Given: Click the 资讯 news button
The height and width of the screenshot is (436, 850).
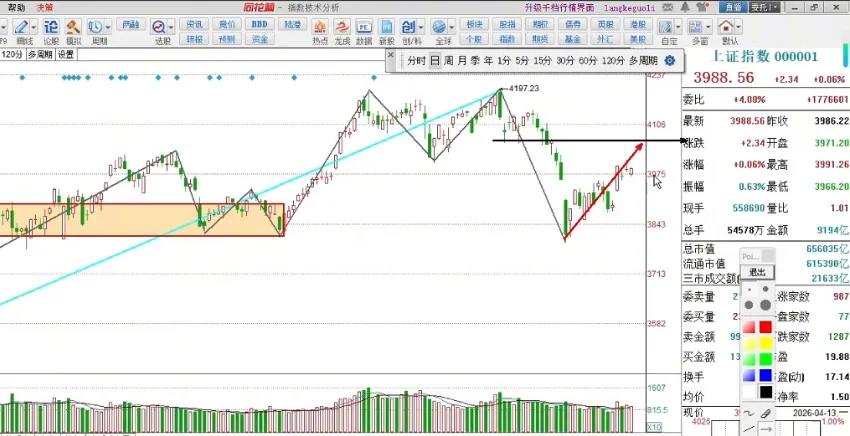Looking at the screenshot, I should pos(194,24).
